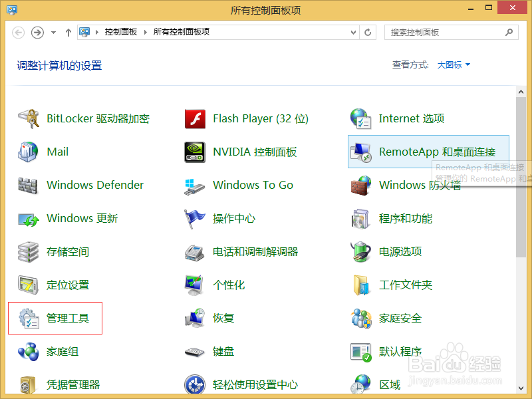
Task: Open the 默认程序 icon
Action: 361,352
